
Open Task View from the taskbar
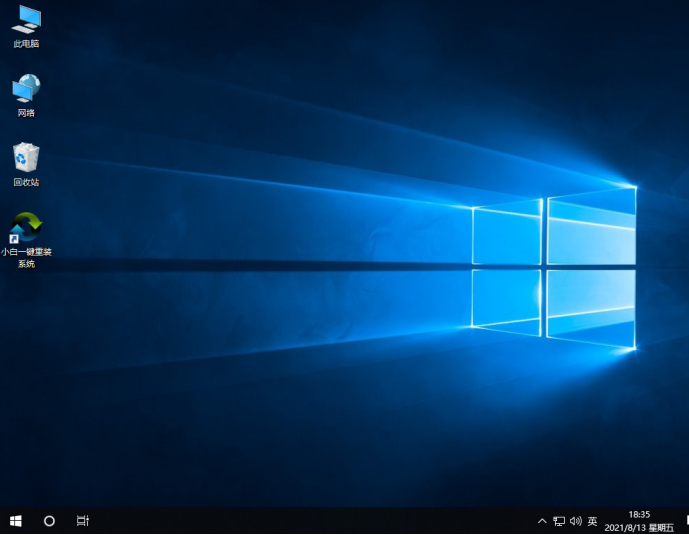pyautogui.click(x=83, y=521)
